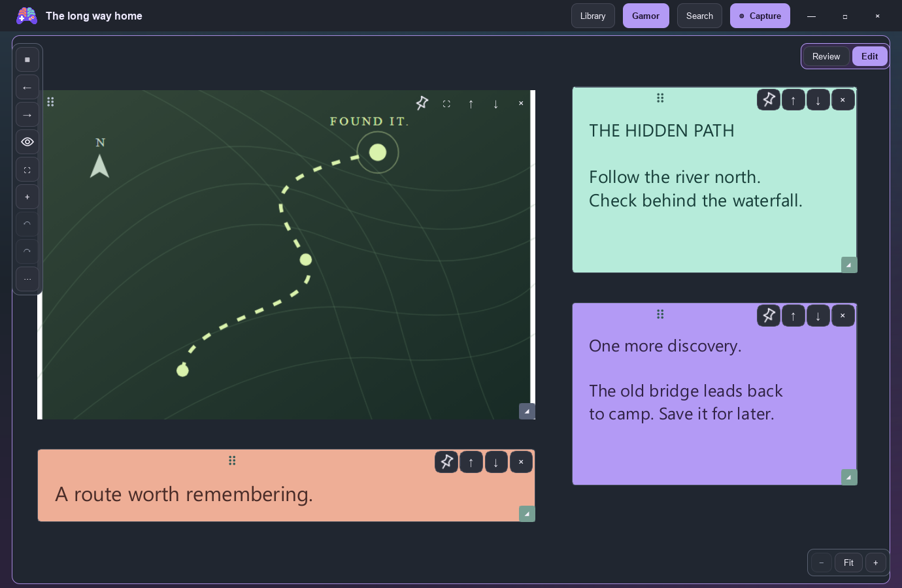This screenshot has width=902, height=588.
Task: Move the 'One more discovery' note up
Action: tap(793, 315)
